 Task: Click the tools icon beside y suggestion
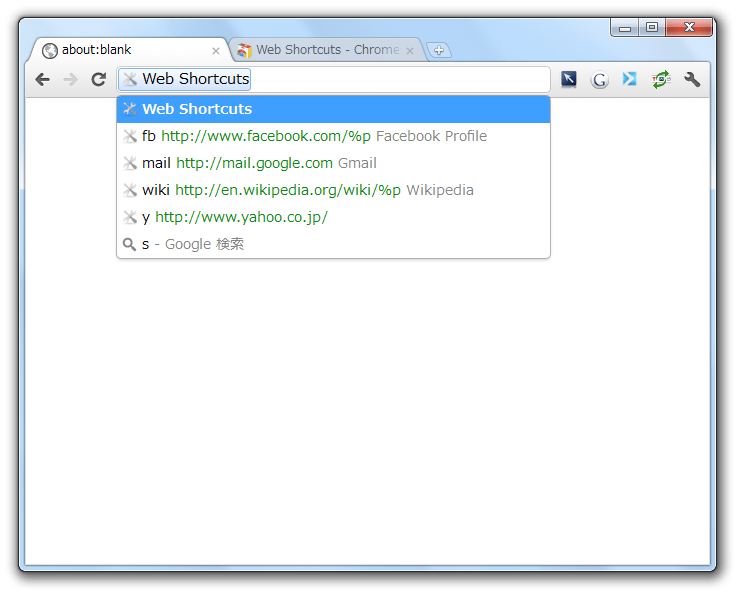130,217
